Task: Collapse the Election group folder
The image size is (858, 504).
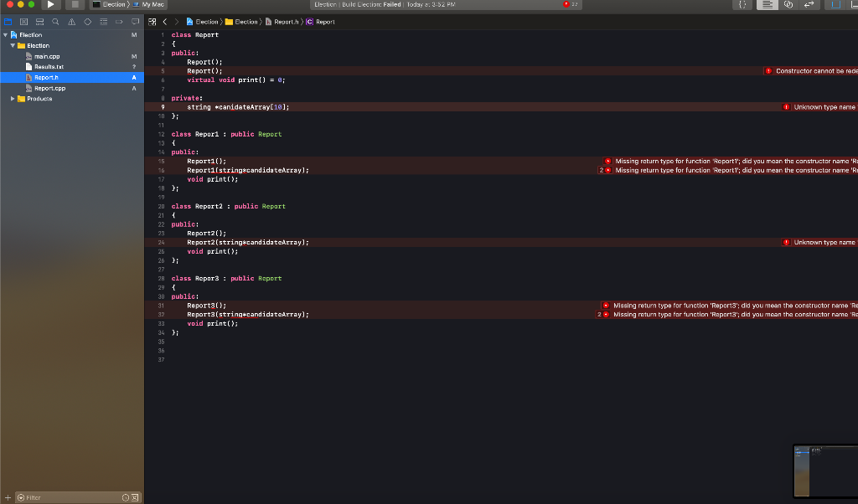Action: (13, 46)
